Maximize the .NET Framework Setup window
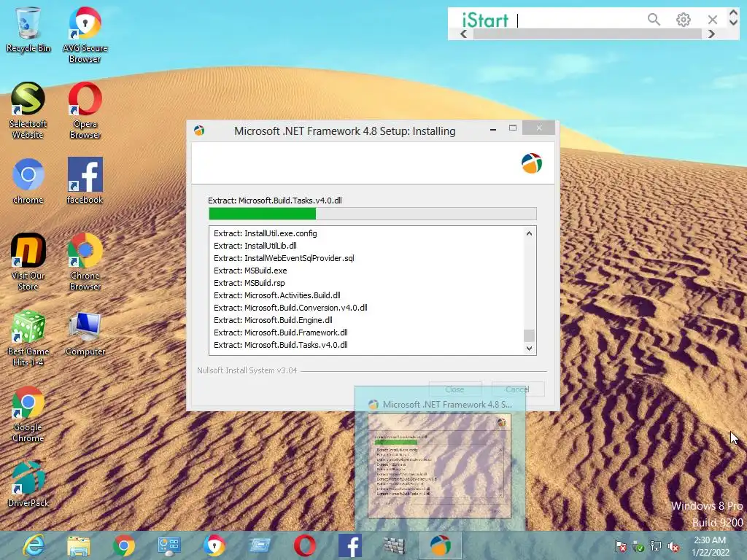 513,128
